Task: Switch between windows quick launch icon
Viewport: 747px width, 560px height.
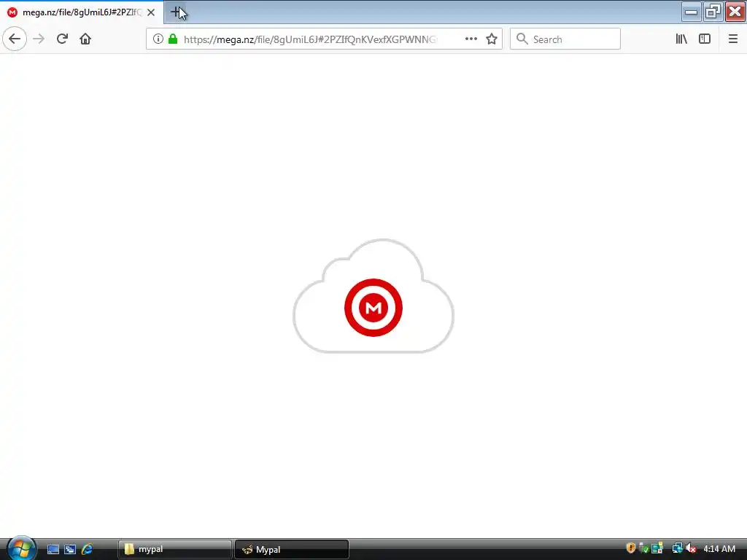Action: [x=70, y=549]
